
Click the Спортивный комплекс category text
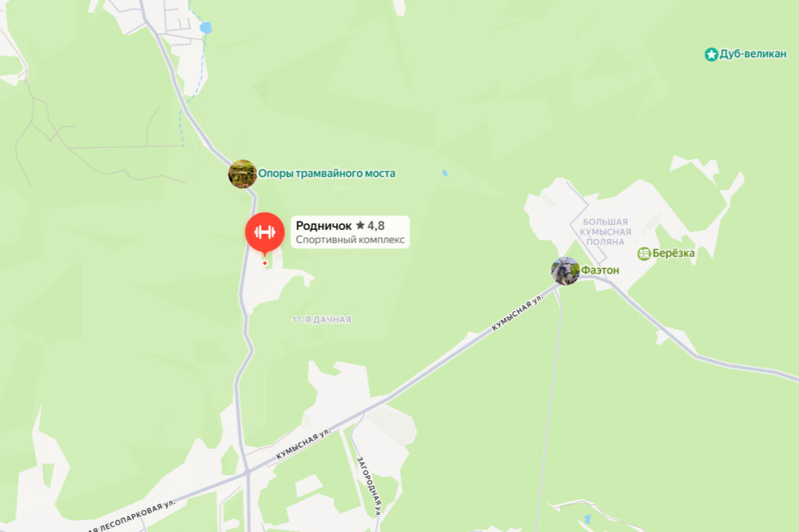(x=350, y=240)
